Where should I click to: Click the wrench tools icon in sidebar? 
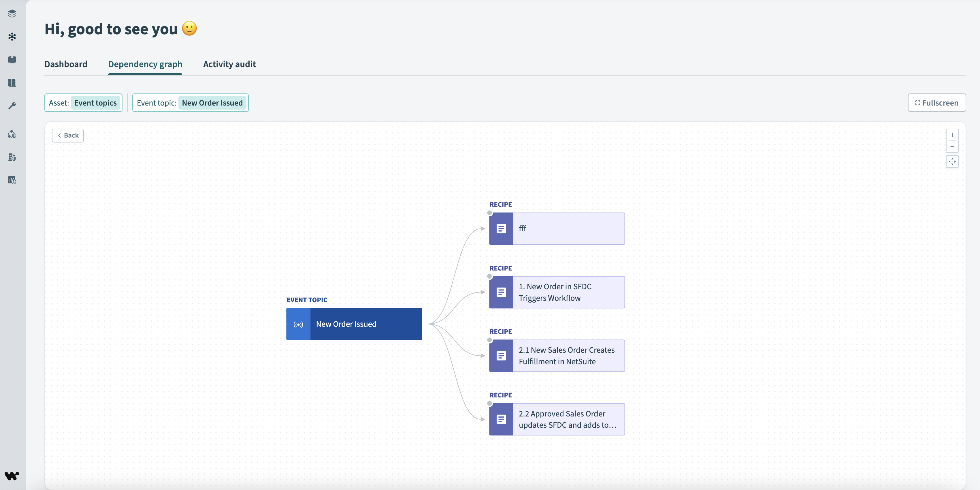[12, 106]
